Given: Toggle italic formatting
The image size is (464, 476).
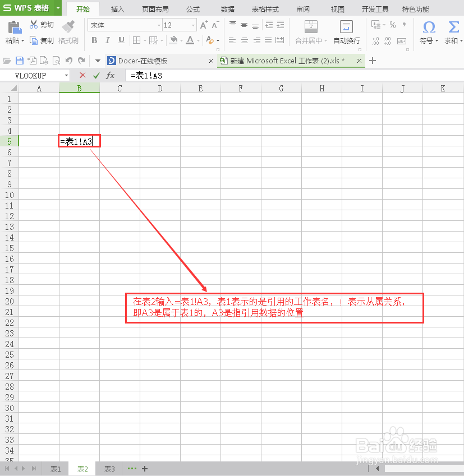Looking at the screenshot, I should 107,40.
